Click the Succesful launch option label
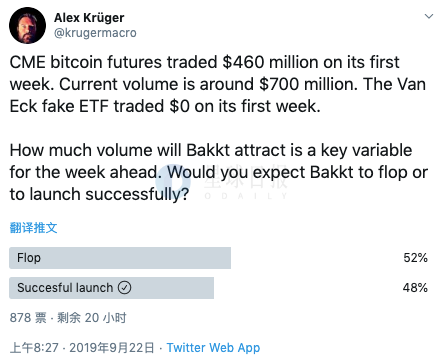Viewport: 443px width, 363px height. pos(65,287)
